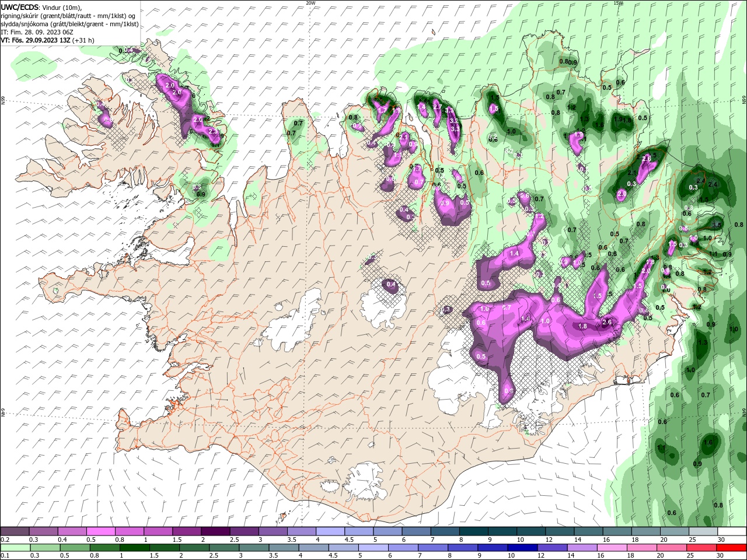Screen dimensions: 747x560
Task: Click the 'IT: Fim. 28. 09. 2023 06Z' line
Action: click(x=37, y=32)
